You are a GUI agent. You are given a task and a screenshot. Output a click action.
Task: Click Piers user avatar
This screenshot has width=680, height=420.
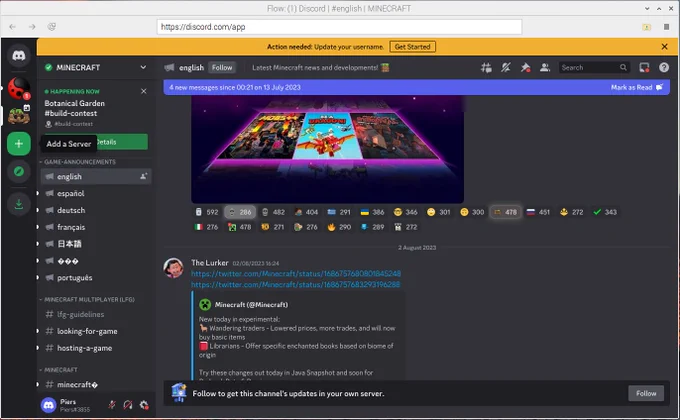point(49,405)
